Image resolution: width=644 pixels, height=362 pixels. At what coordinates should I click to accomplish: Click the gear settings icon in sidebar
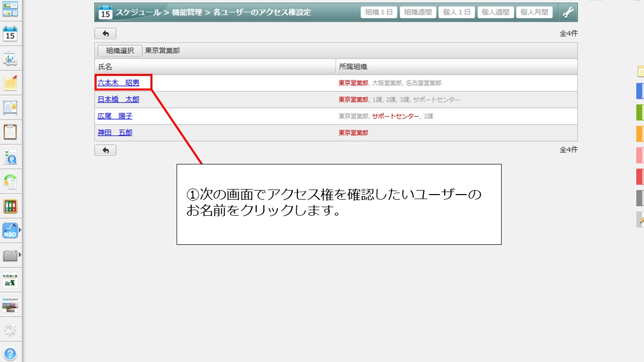10,330
